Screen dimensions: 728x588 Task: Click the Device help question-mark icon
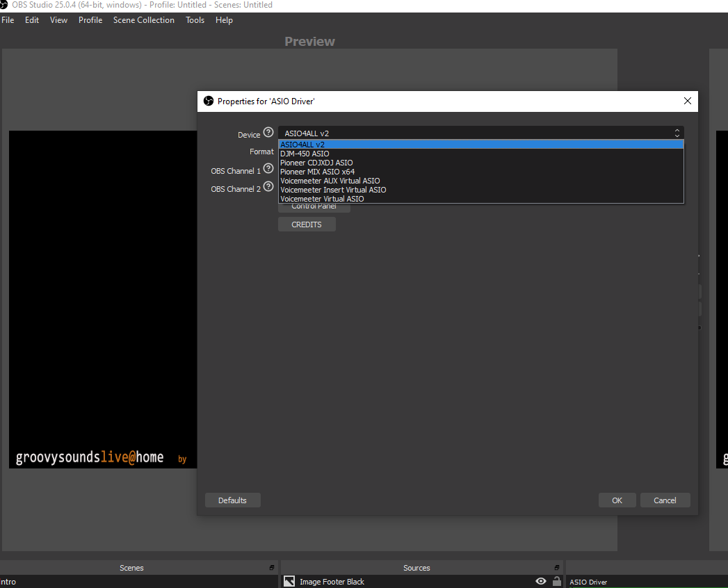point(268,132)
